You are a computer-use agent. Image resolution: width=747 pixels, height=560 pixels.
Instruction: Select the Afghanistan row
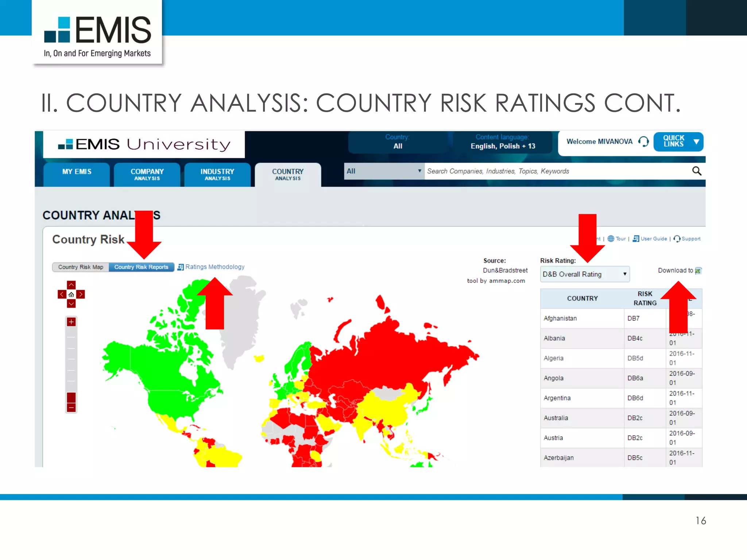pyautogui.click(x=621, y=319)
